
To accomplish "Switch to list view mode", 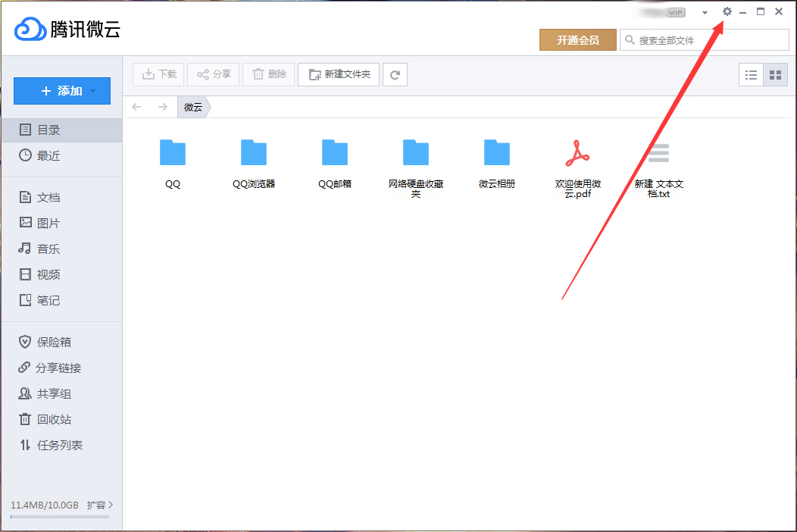I will coord(751,74).
